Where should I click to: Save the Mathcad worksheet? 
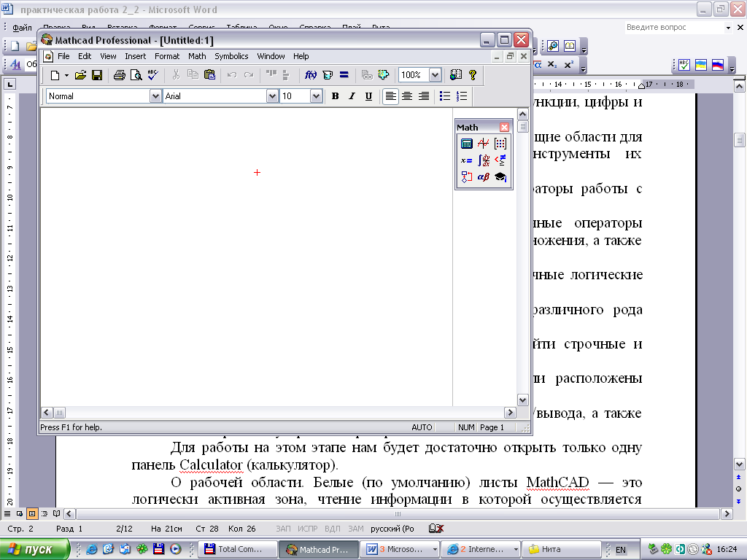[97, 75]
